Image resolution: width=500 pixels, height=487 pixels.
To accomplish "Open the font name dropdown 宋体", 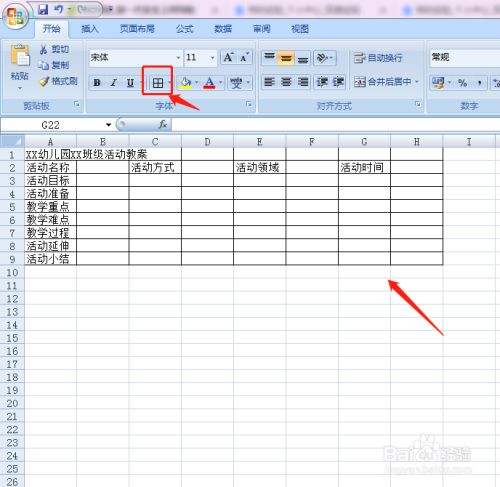I will point(178,58).
